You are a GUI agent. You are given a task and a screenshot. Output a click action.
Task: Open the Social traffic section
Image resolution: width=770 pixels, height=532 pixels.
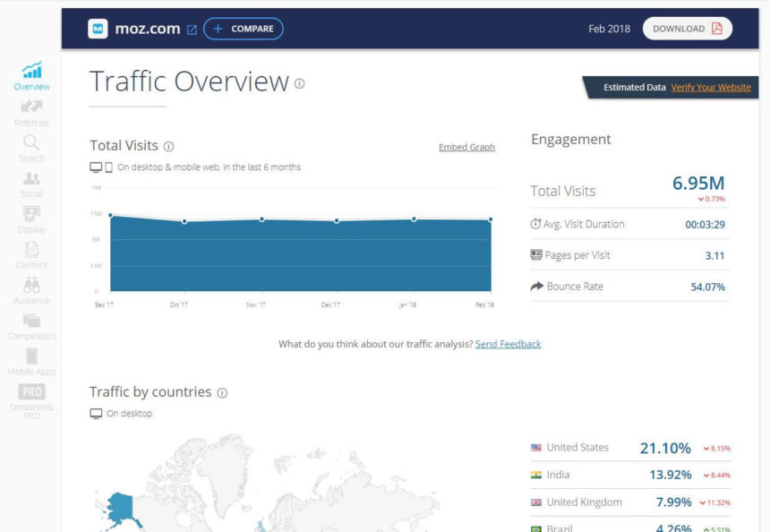tap(31, 184)
